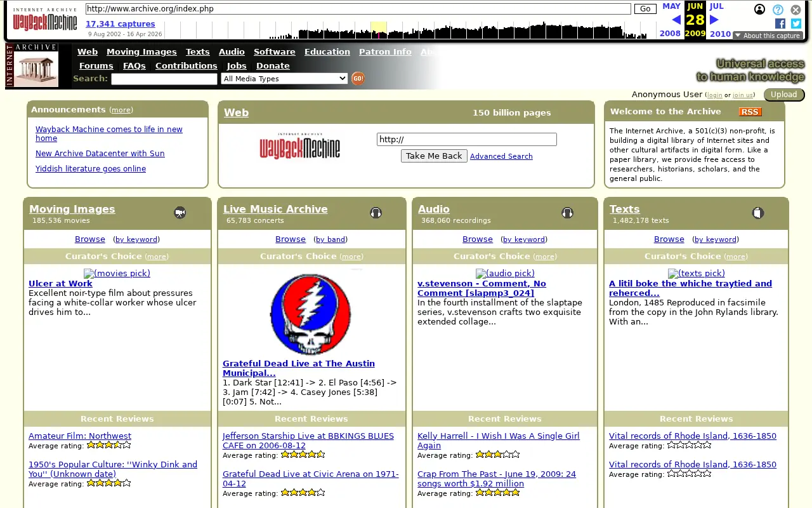Screen dimensions: 812x508
Task: Click the Moving Images camera icon
Action: [180, 213]
